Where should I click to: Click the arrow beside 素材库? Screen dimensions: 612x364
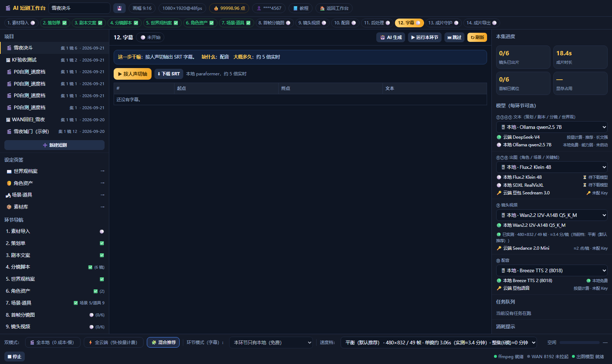coord(102,207)
